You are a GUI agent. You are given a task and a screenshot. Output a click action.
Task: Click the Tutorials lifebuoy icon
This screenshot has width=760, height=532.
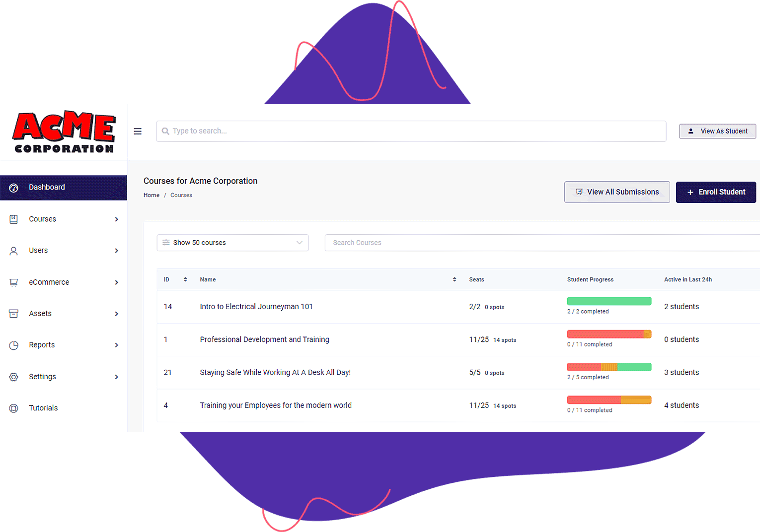[x=14, y=408]
